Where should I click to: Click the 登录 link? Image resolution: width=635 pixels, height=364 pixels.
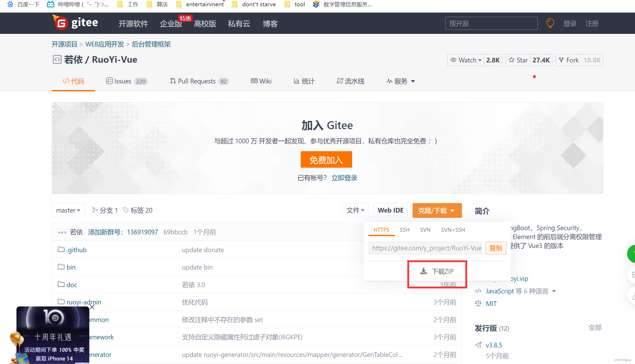click(x=570, y=24)
